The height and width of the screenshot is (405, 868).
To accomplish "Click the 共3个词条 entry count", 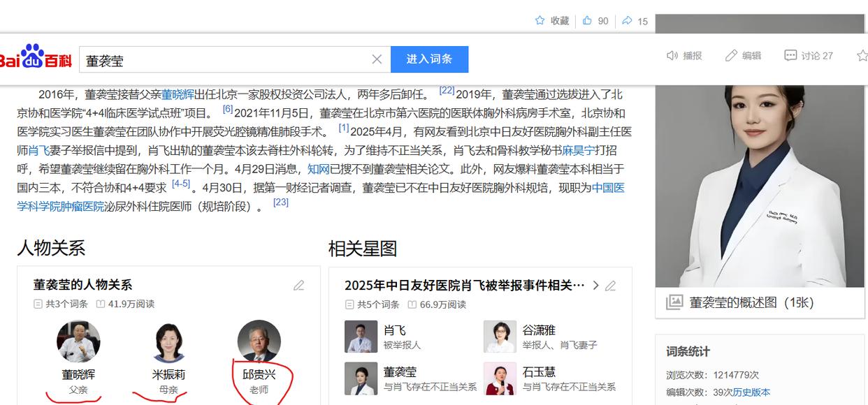I will pos(66,304).
